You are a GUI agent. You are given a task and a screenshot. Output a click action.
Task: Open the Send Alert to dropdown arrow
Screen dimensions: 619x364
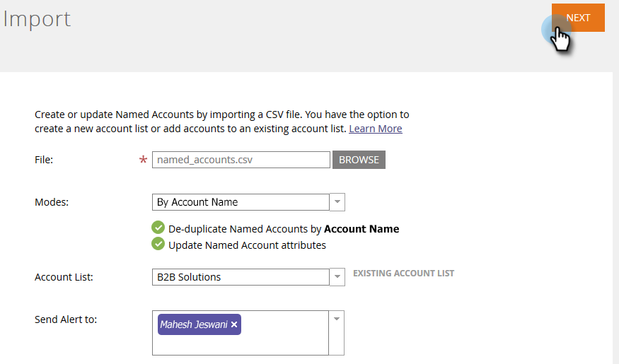337,319
